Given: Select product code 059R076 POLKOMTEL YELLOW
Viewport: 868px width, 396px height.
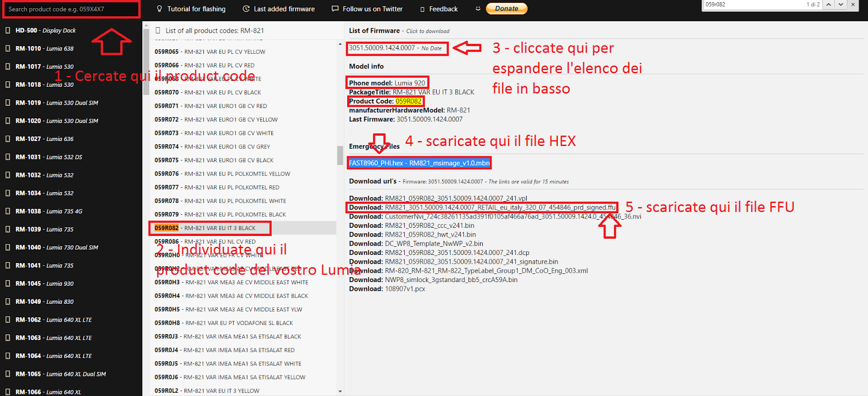Looking at the screenshot, I should point(222,174).
